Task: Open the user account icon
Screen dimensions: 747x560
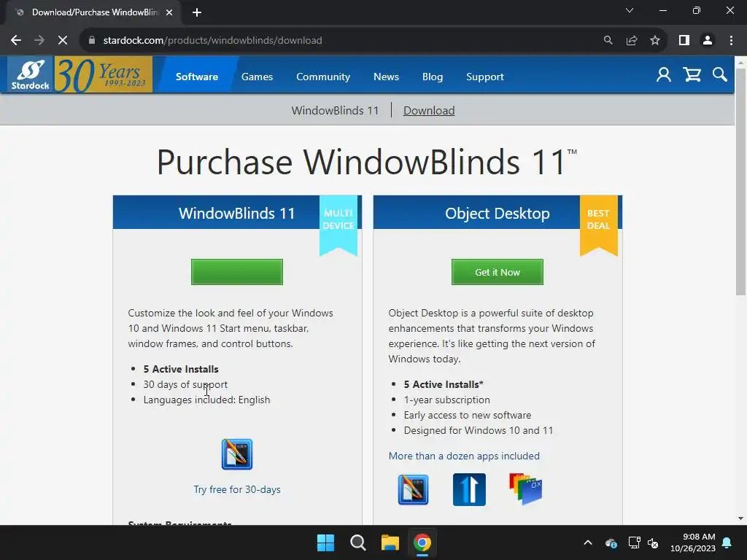Action: pyautogui.click(x=664, y=75)
